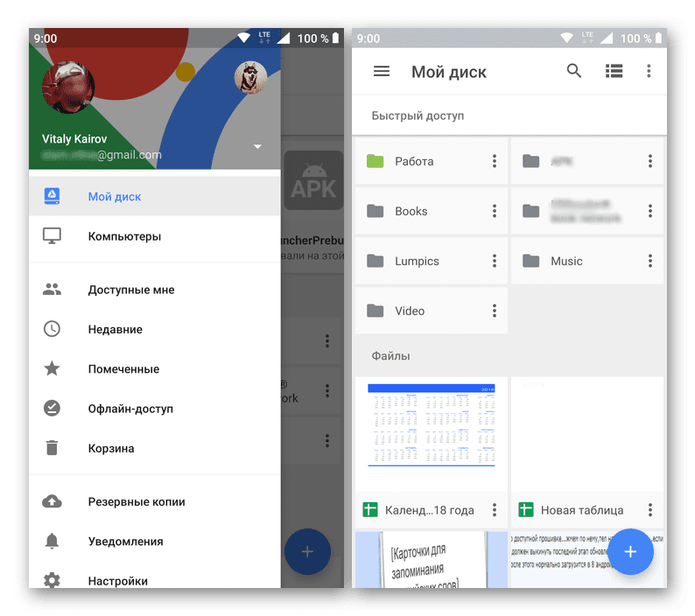This screenshot has width=695, height=616.
Task: Open options for the Новая таблица file
Action: tap(650, 510)
